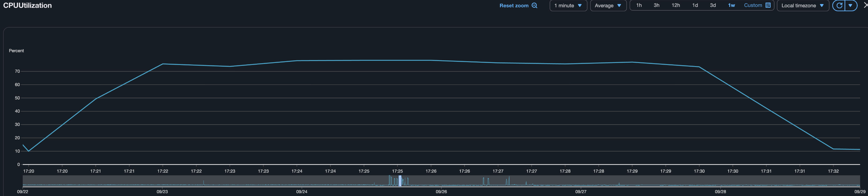Viewport: 868px width, 196px height.
Task: Expand the Average statistic dropdown
Action: point(608,5)
